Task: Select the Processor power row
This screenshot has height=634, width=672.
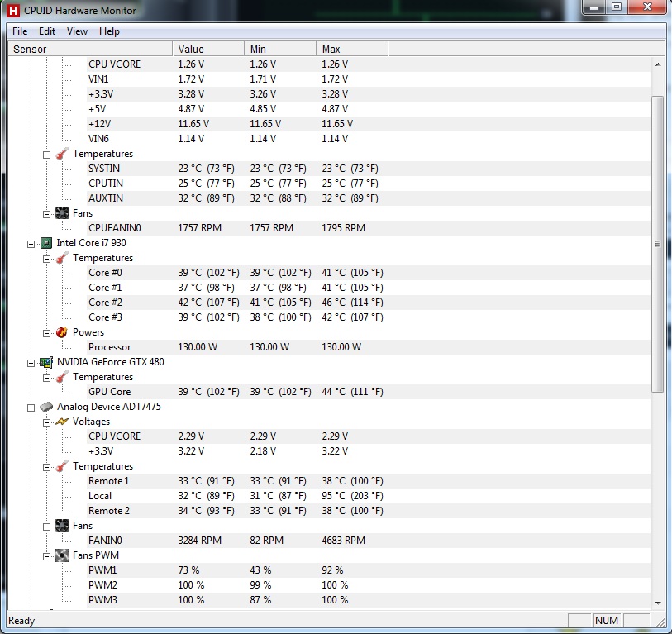Action: click(x=369, y=347)
